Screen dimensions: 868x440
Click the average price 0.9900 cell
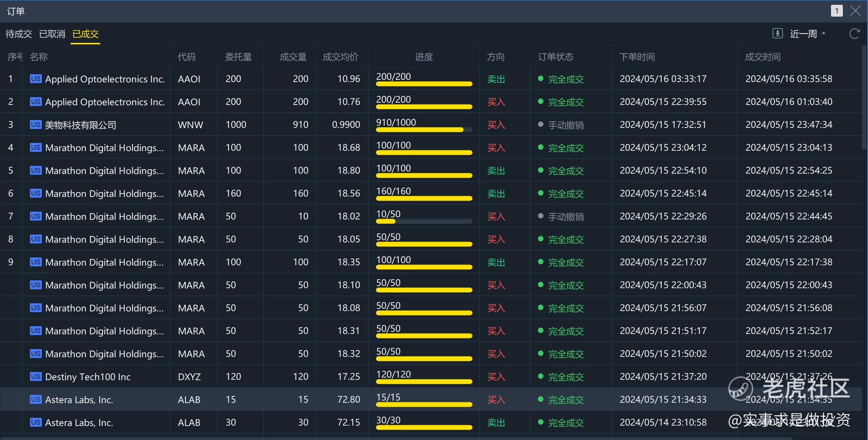pos(346,125)
